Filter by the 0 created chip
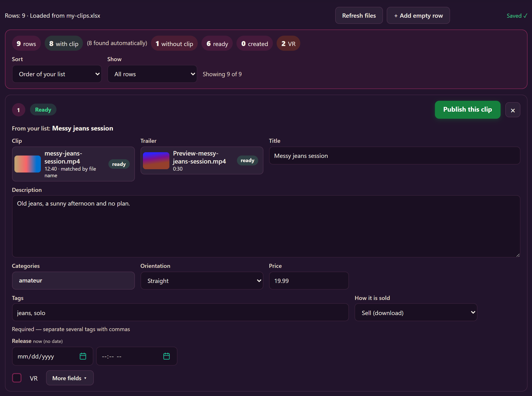The image size is (532, 396). pyautogui.click(x=255, y=44)
